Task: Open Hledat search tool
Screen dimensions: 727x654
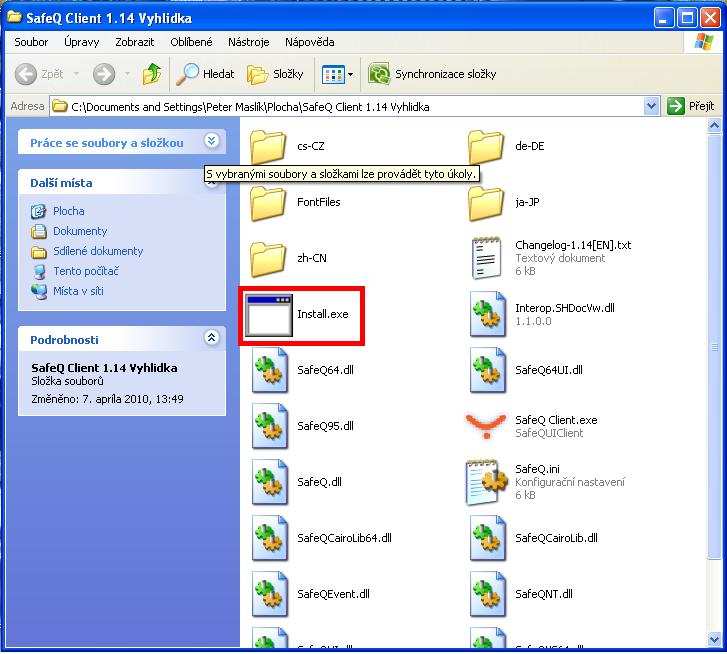Action: pyautogui.click(x=204, y=74)
